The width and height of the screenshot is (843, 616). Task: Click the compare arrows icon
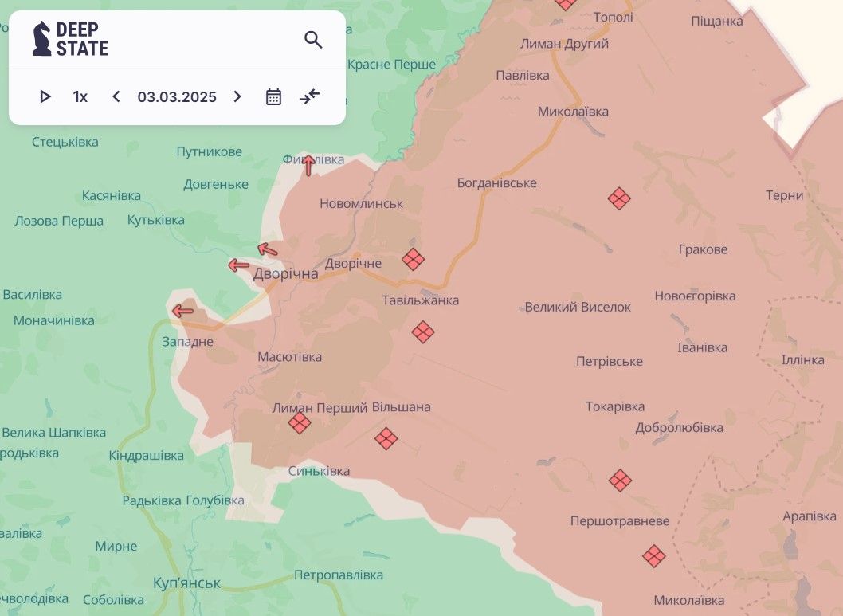pyautogui.click(x=309, y=97)
